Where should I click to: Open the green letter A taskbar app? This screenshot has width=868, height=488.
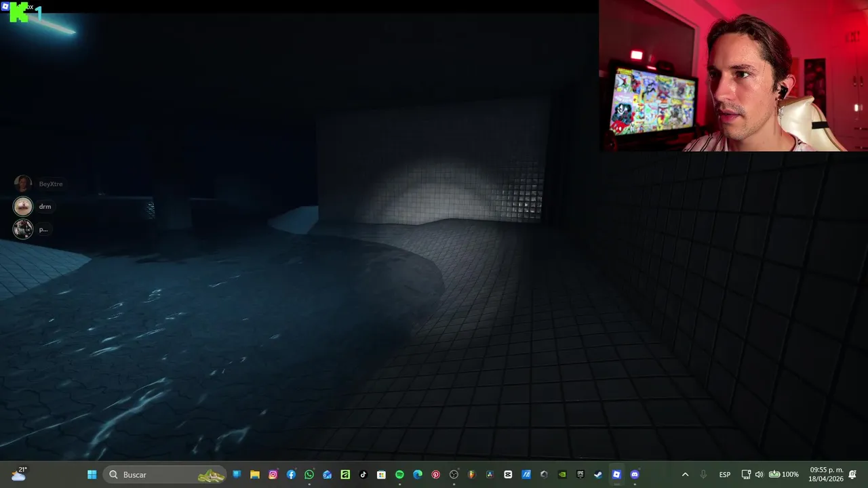[x=345, y=474]
